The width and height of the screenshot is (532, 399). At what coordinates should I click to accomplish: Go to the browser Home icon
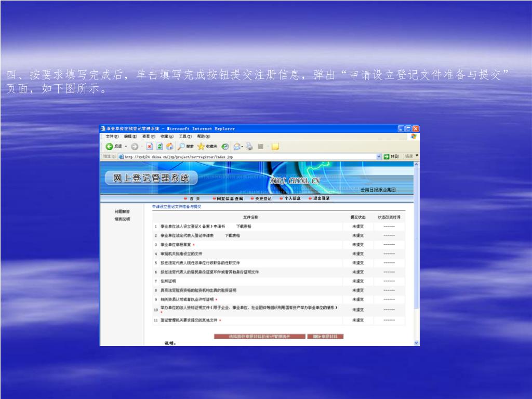(169, 147)
